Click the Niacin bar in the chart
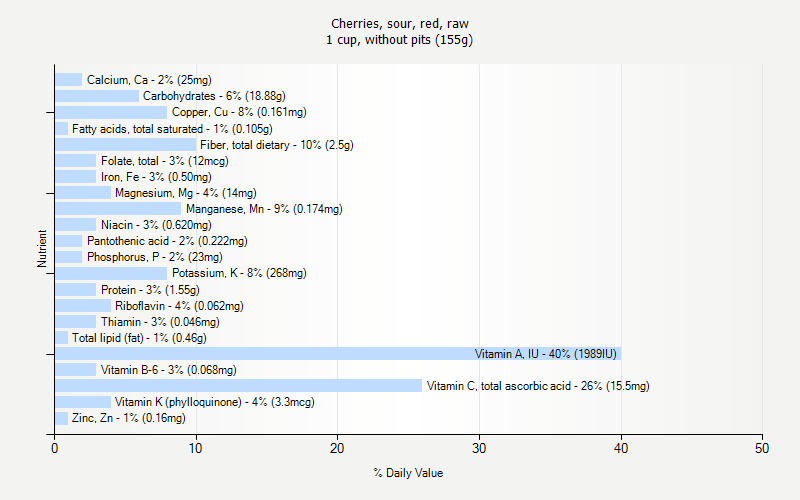 pyautogui.click(x=76, y=224)
